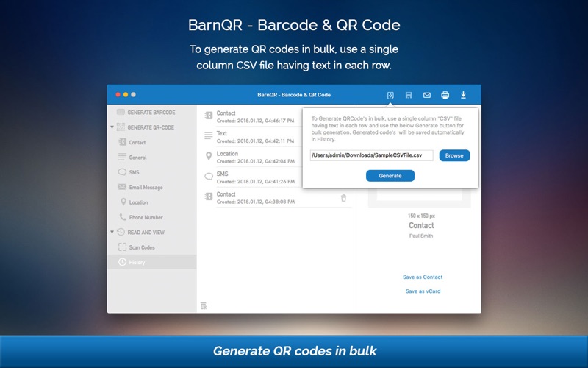The width and height of the screenshot is (588, 368).
Task: Delete the Contact entry with trash icon
Action: [343, 198]
